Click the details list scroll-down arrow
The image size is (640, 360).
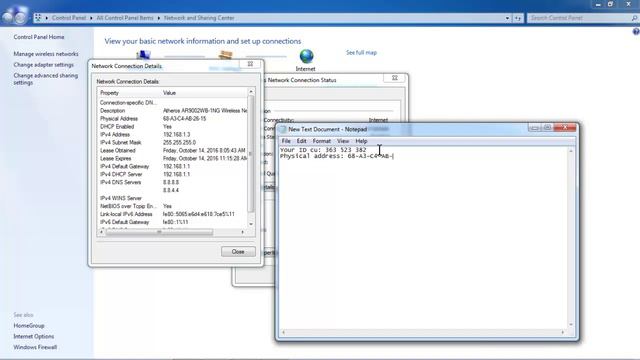pyautogui.click(x=251, y=224)
